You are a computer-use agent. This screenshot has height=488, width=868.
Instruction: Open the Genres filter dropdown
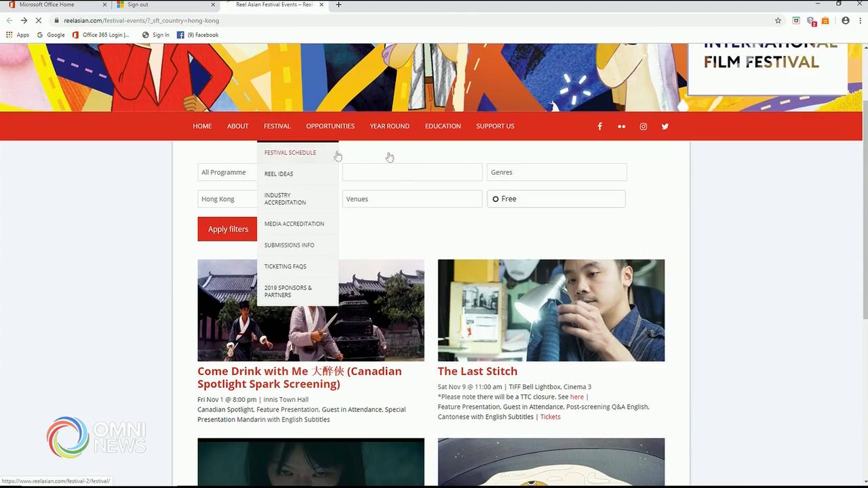(556, 172)
